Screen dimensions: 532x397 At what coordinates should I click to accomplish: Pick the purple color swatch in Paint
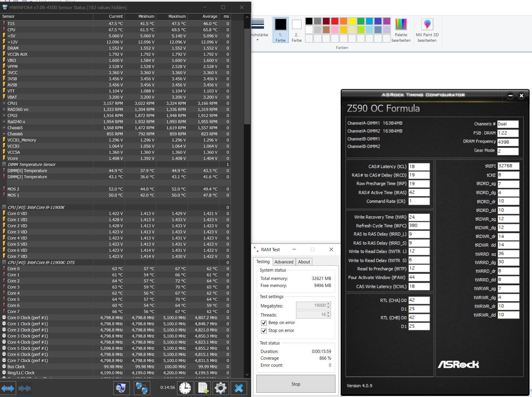[x=387, y=21]
